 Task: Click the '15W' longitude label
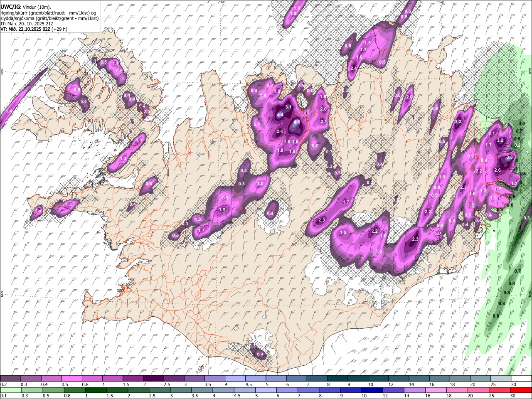point(440,2)
